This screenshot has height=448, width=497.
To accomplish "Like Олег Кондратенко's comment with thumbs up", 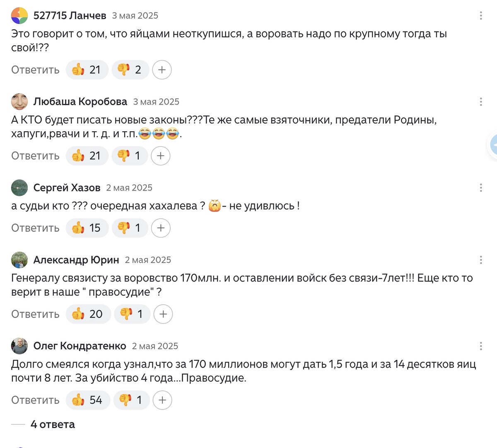I will (x=87, y=400).
